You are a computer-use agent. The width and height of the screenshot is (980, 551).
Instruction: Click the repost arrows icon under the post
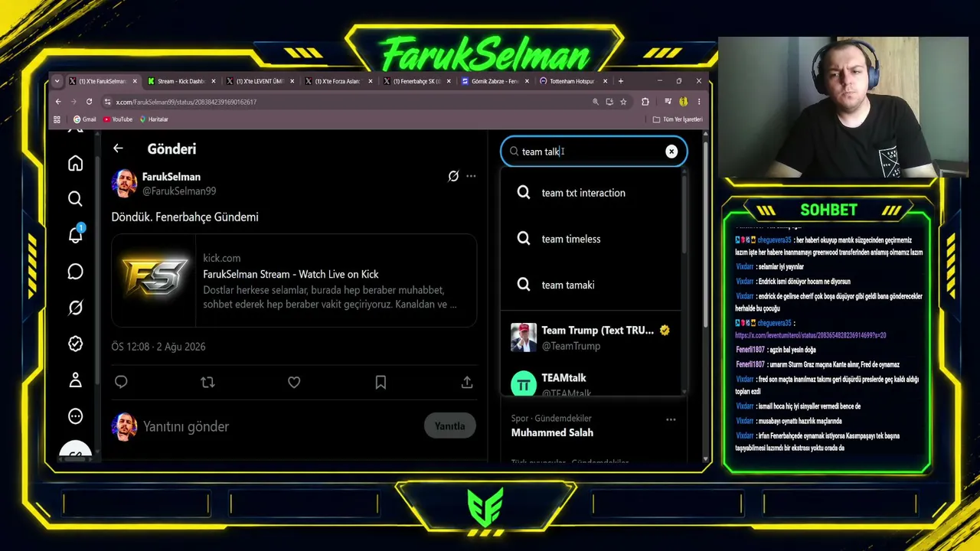point(207,382)
